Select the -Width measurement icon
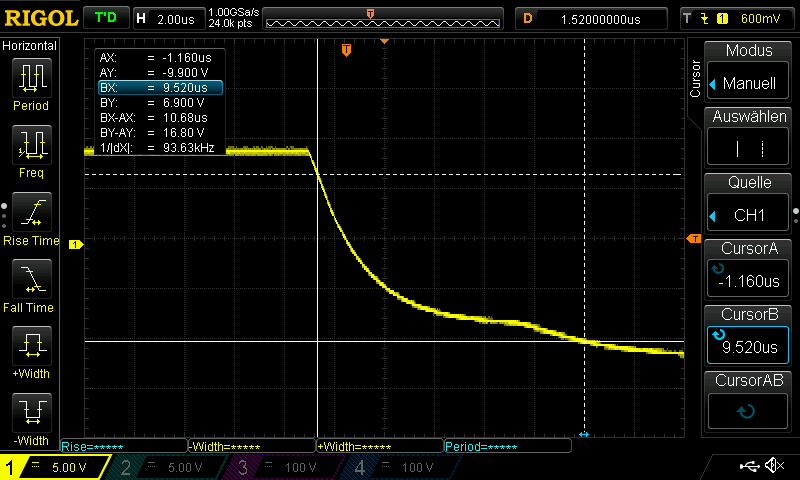800x480 pixels. 30,417
